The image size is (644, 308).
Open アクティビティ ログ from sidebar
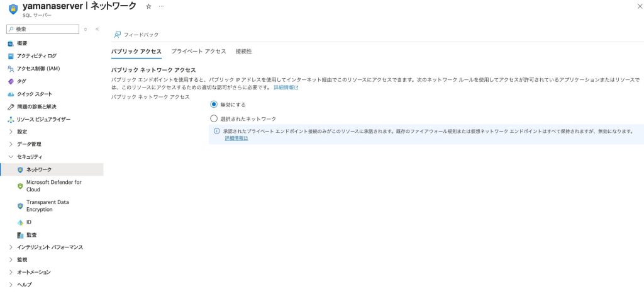click(36, 56)
